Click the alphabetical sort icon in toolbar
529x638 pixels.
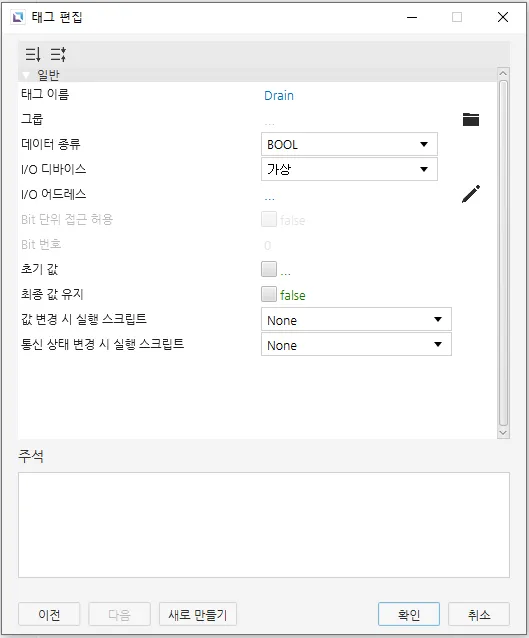click(58, 54)
